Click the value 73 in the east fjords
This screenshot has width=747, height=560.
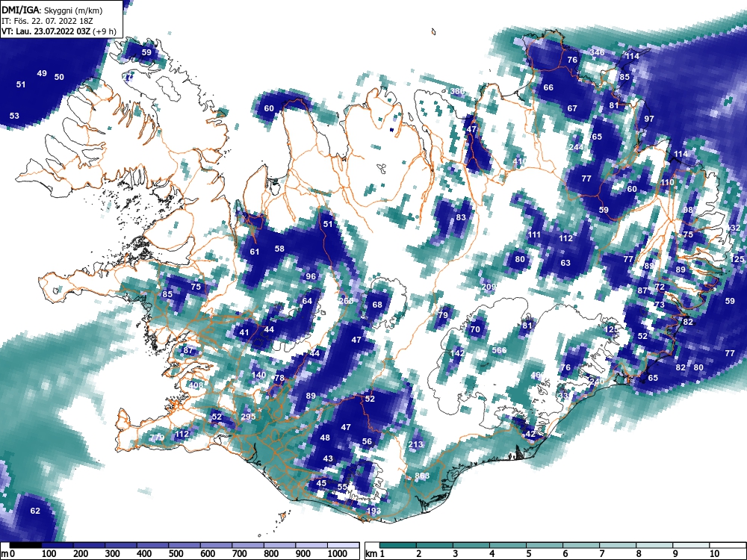(x=660, y=305)
